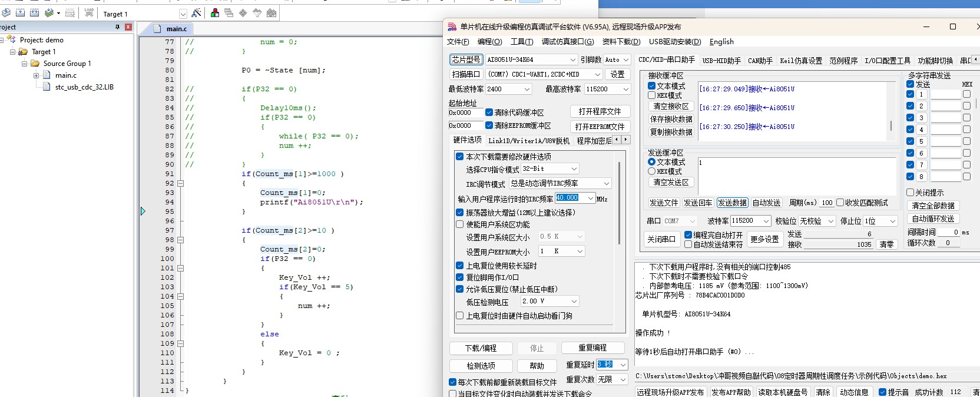Image resolution: width=980 pixels, height=397 pixels.
Task: Open Options for Target magic wand icon
Action: click(197, 13)
